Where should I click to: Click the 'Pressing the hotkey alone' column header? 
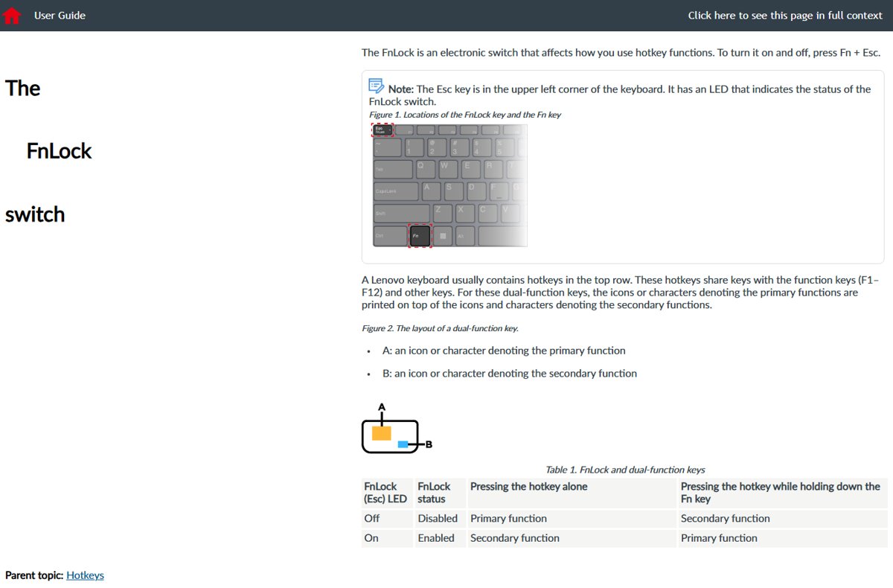(x=572, y=493)
